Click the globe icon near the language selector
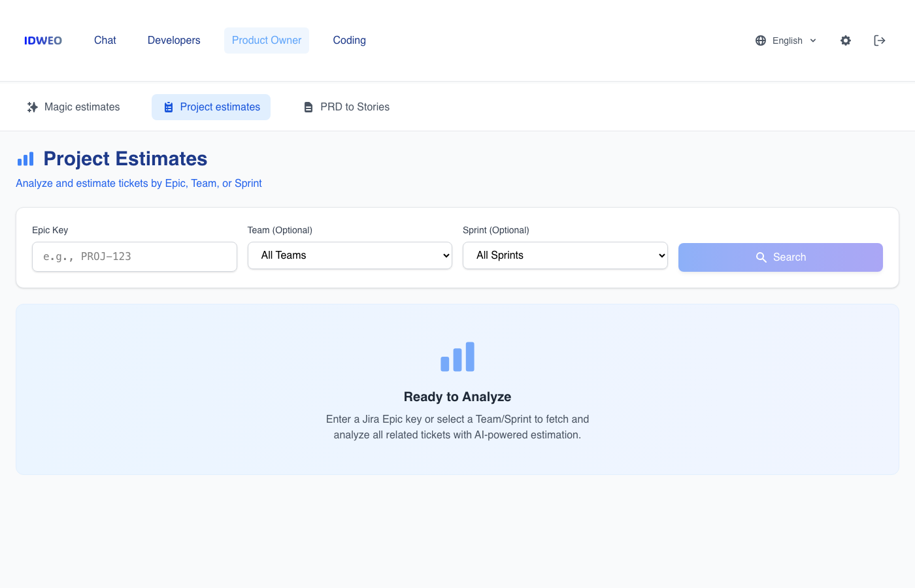 click(x=760, y=40)
